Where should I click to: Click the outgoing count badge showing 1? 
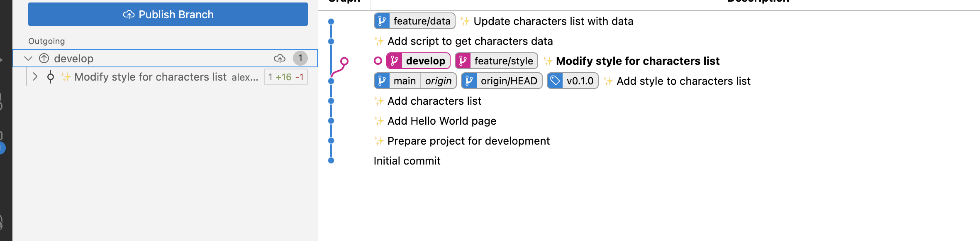(300, 58)
